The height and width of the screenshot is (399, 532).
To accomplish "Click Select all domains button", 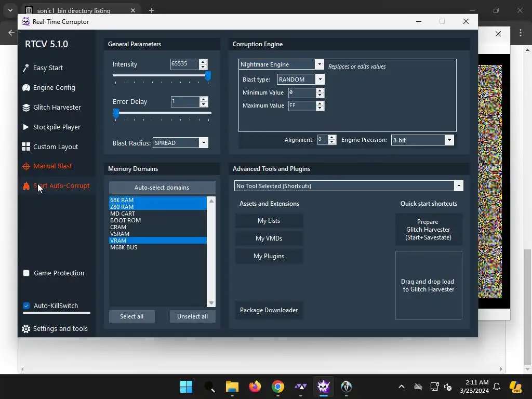I will [131, 316].
